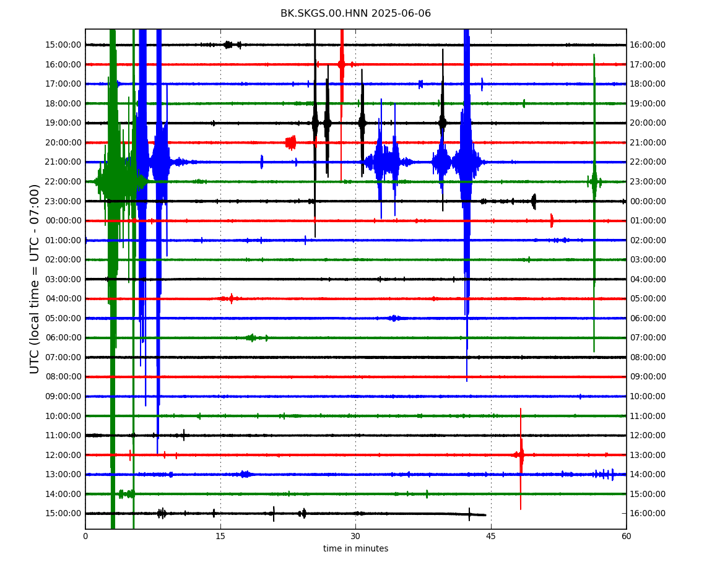Click the bottom-left 15:00:00 label

click(x=63, y=514)
